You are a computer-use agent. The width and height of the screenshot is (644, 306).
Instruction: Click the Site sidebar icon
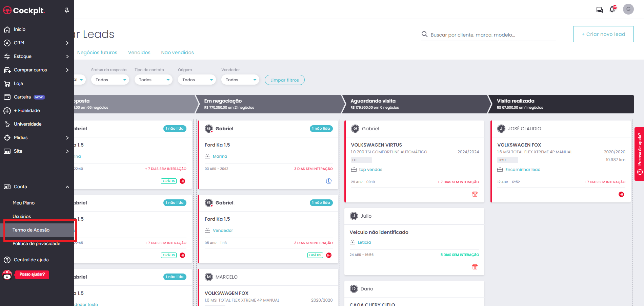click(x=7, y=151)
